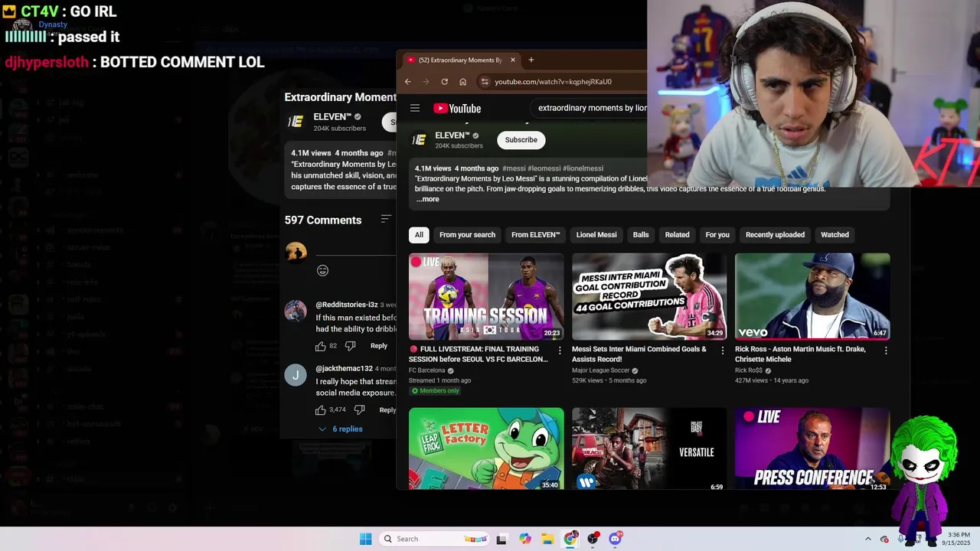Open options menu for Barcelona training session video

[559, 350]
